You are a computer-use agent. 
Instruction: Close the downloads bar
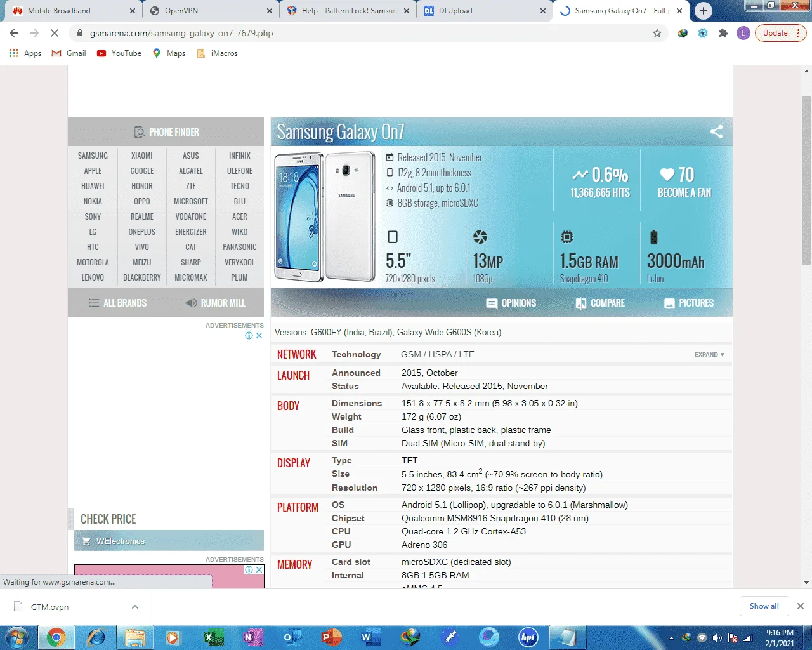click(x=800, y=606)
